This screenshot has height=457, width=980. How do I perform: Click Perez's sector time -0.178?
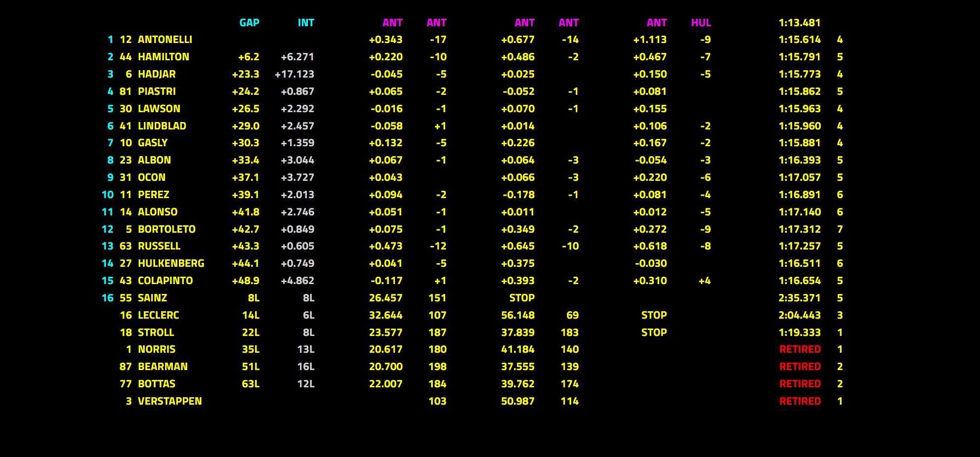(x=518, y=195)
